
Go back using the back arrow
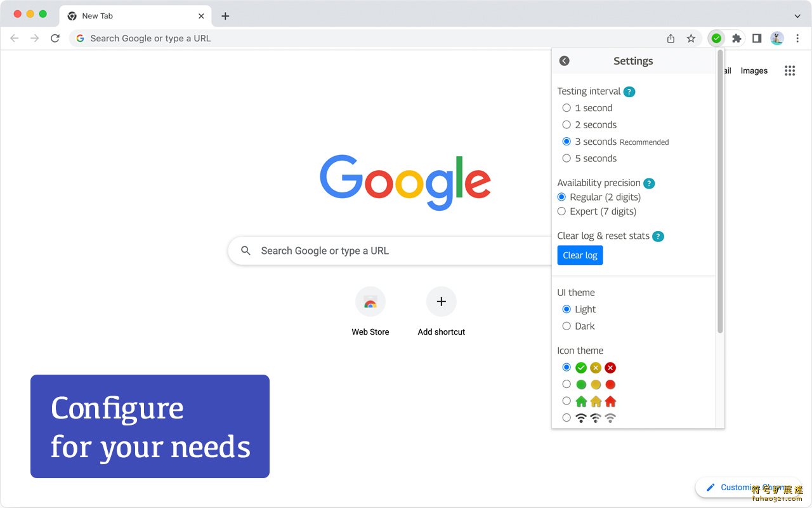click(15, 38)
